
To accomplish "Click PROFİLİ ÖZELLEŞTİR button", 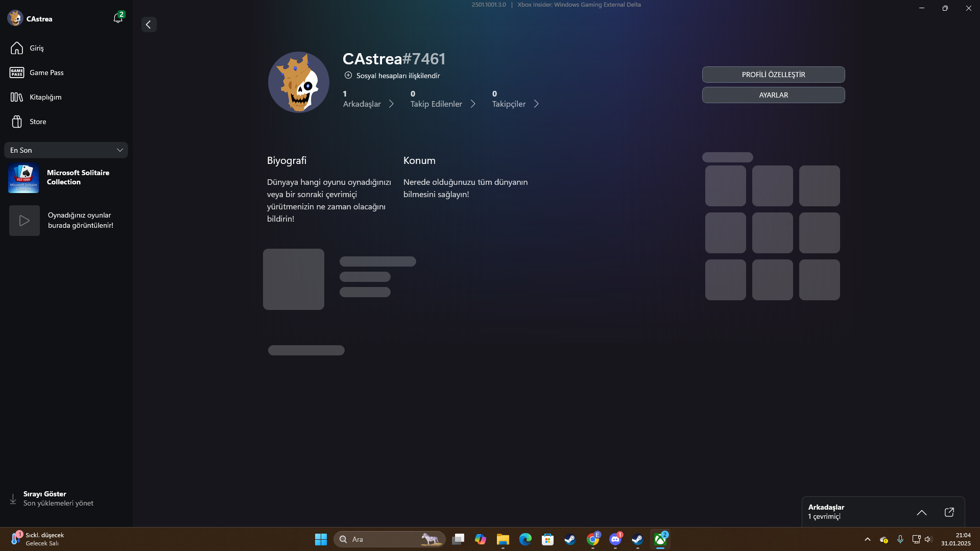I will (x=773, y=75).
